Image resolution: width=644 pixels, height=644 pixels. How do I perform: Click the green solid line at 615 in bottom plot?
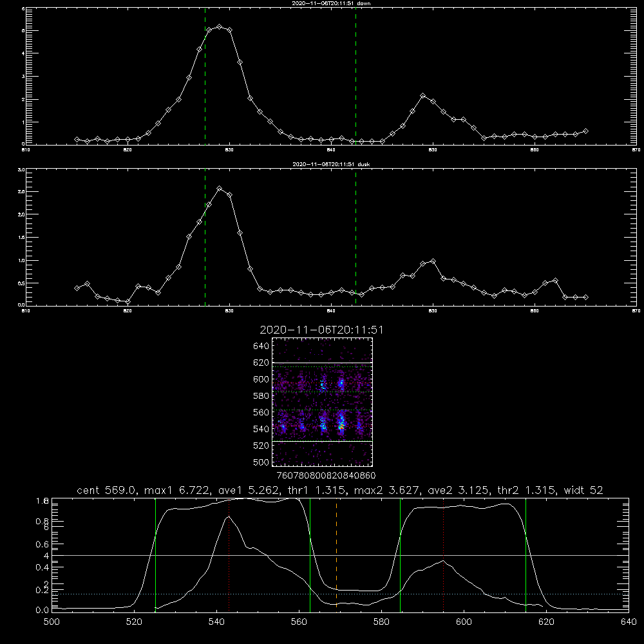[526, 554]
